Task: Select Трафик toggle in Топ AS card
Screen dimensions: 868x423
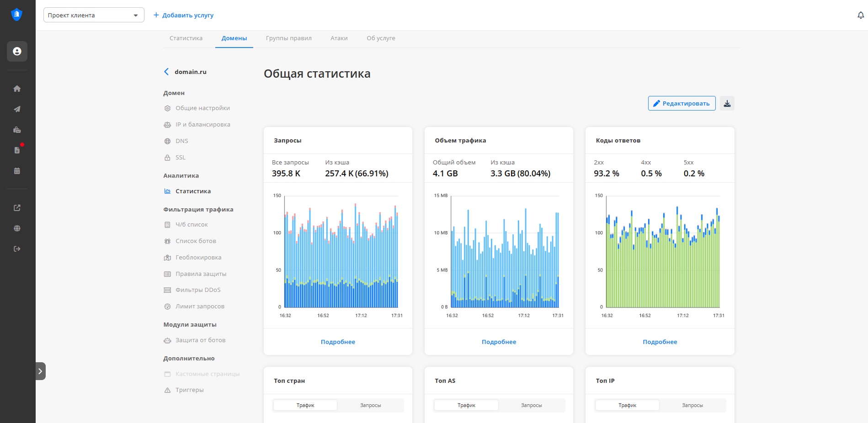Action: click(466, 405)
